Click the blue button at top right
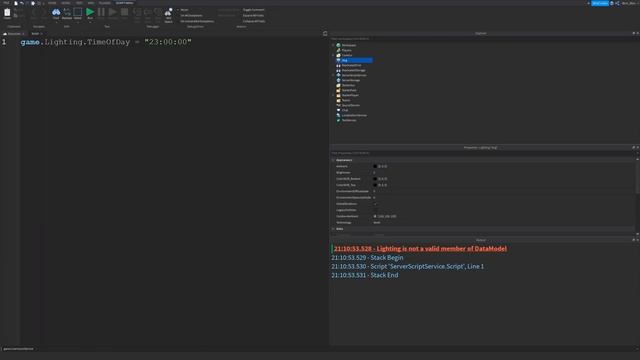The width and height of the screenshot is (640, 360). pyautogui.click(x=600, y=3)
